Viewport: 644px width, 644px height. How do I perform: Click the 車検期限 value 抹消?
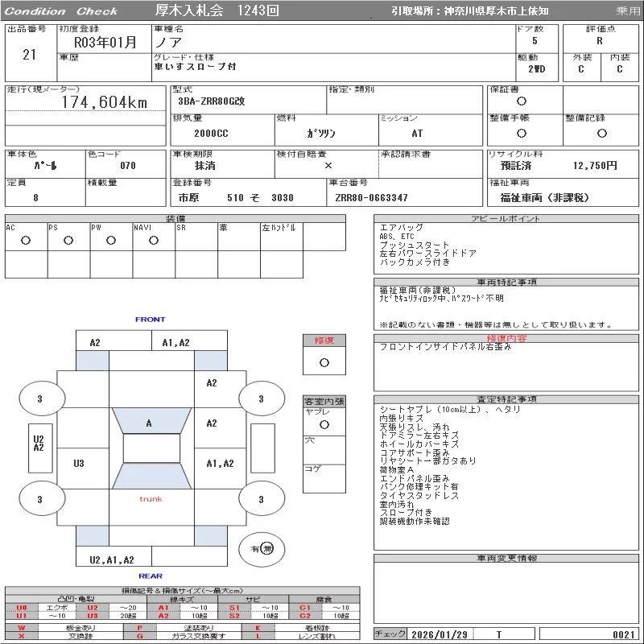(205, 166)
